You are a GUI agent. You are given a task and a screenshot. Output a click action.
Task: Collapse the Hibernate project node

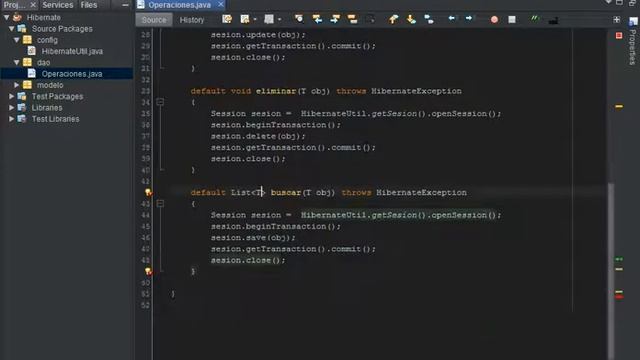tap(7, 18)
